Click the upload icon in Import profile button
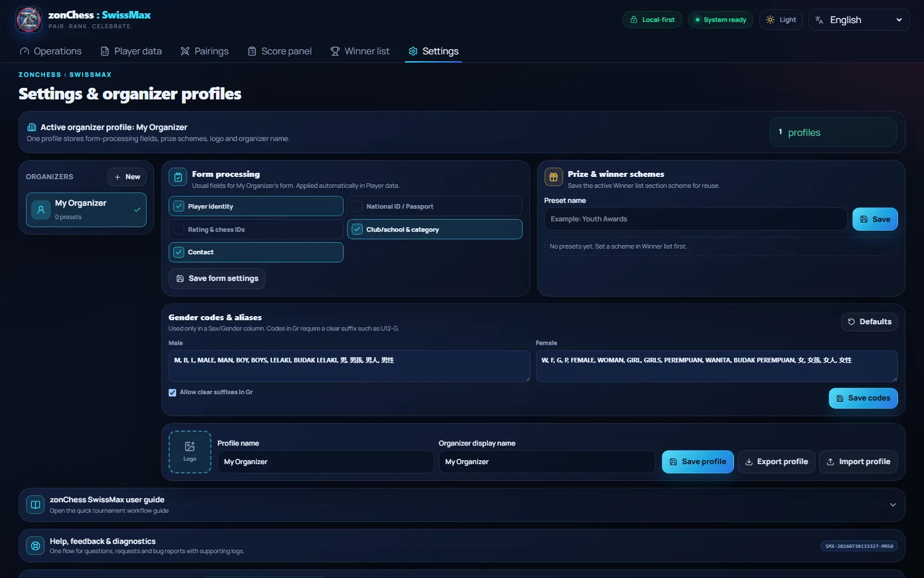This screenshot has width=924, height=578. pos(830,462)
